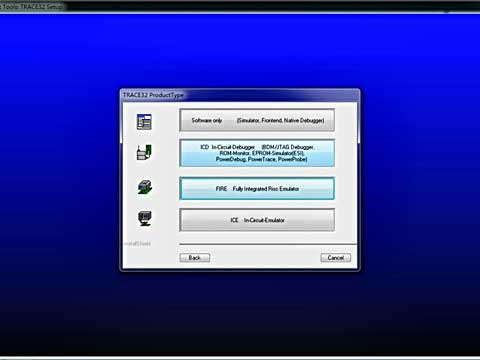Click the TRACE32 ProductType dialog title bar
This screenshot has width=480, height=360.
240,95
